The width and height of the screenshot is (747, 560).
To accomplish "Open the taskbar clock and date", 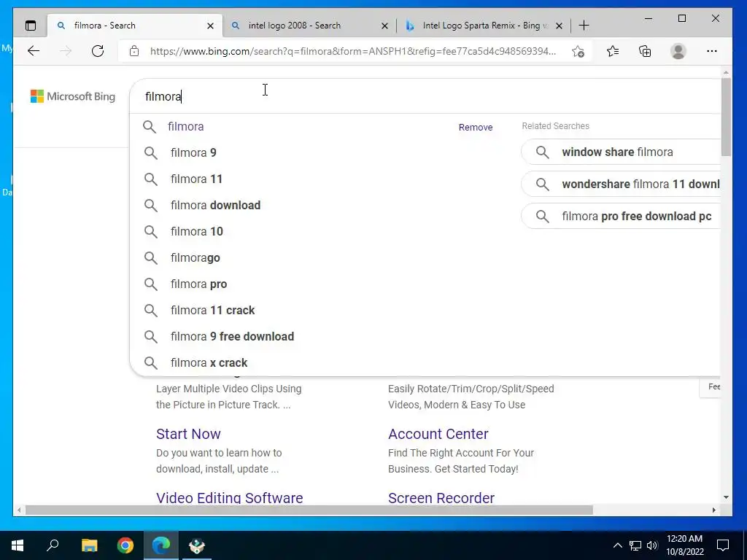I will coord(684,545).
